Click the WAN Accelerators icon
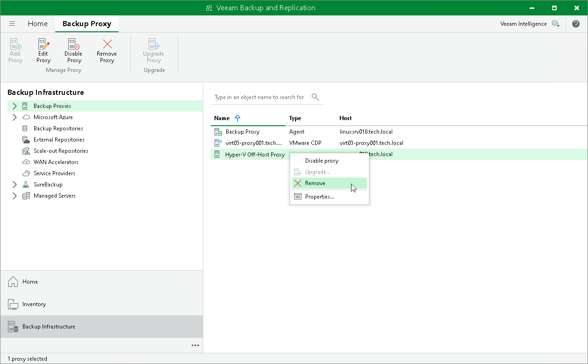 coord(26,162)
